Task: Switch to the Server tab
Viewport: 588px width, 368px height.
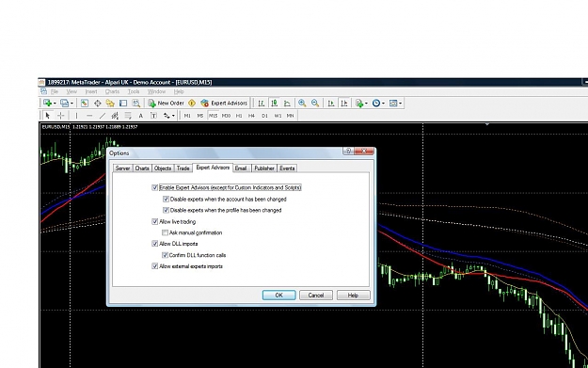Action: pos(122,168)
